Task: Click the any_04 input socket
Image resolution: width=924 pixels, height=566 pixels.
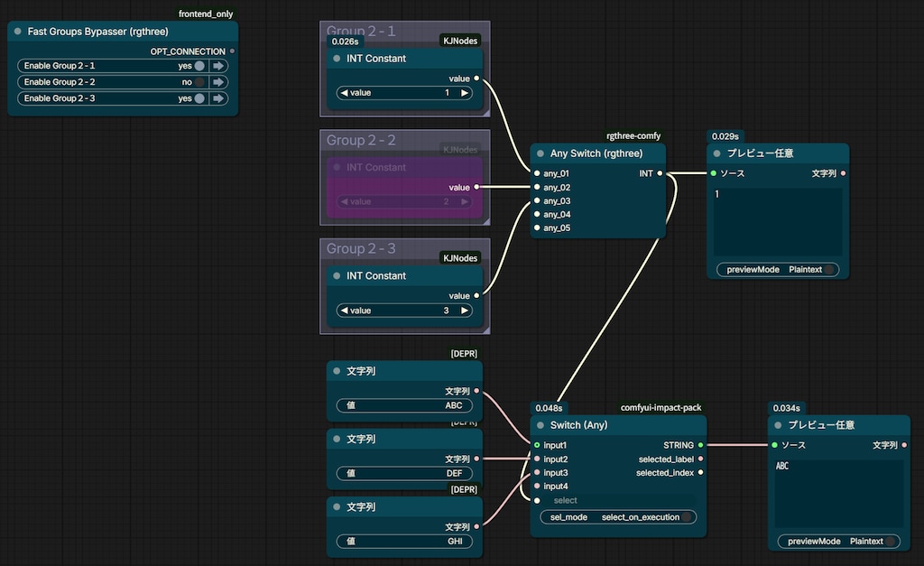Action: 537,214
